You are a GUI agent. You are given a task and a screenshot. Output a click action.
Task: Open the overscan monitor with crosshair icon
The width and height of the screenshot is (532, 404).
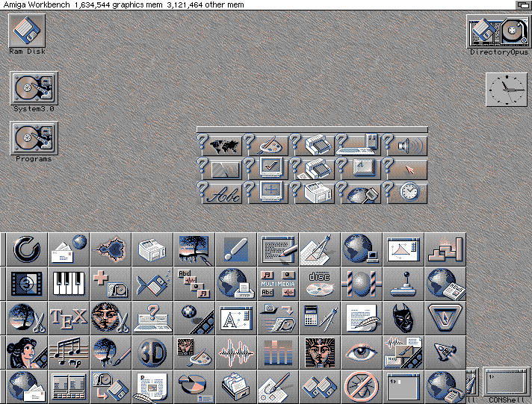coord(266,193)
